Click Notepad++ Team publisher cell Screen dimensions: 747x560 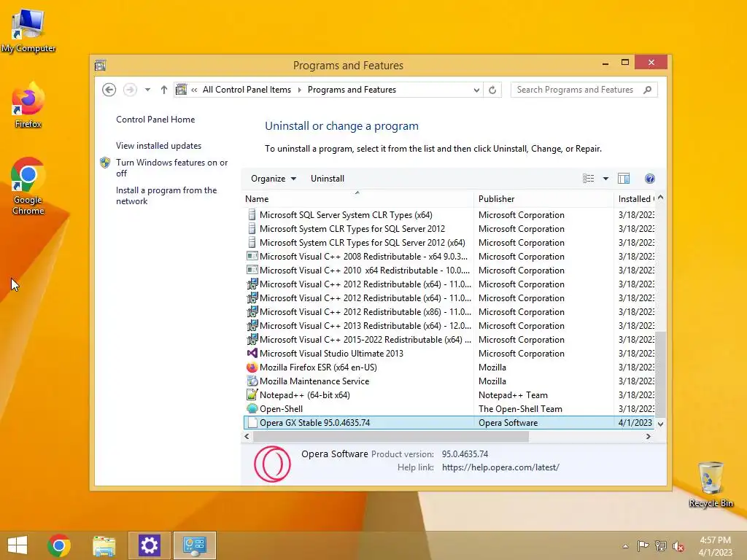[513, 395]
